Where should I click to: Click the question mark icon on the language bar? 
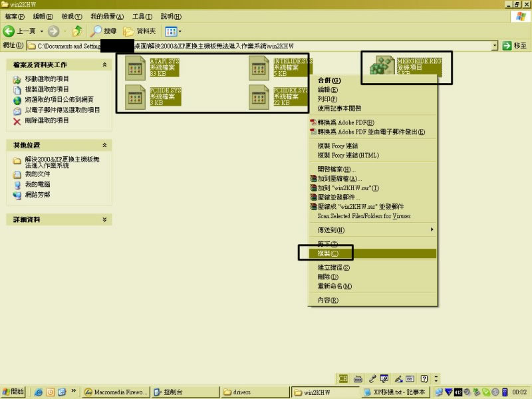coord(424,378)
